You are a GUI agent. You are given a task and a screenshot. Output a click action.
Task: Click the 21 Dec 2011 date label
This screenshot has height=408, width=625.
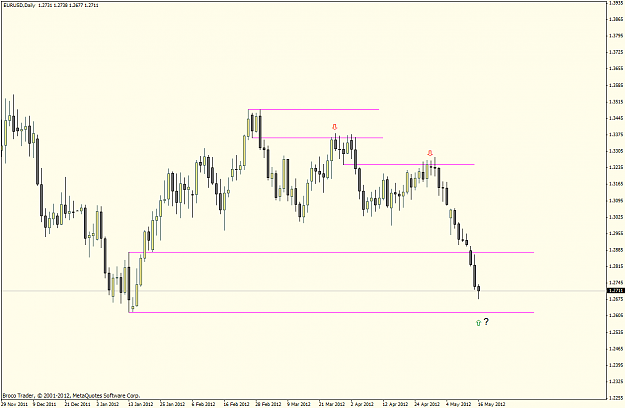pyautogui.click(x=78, y=404)
